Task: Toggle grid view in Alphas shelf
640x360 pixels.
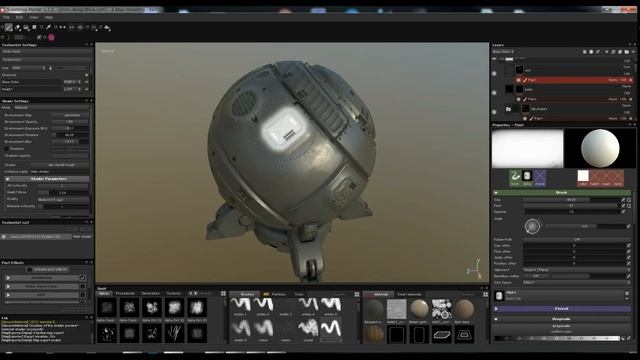Action: [x=223, y=293]
